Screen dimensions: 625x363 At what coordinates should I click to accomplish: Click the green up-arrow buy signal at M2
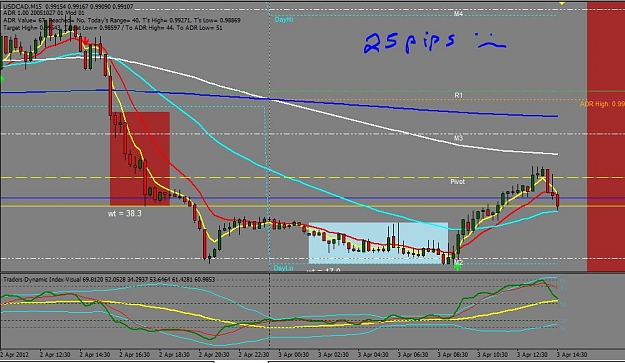(458, 267)
